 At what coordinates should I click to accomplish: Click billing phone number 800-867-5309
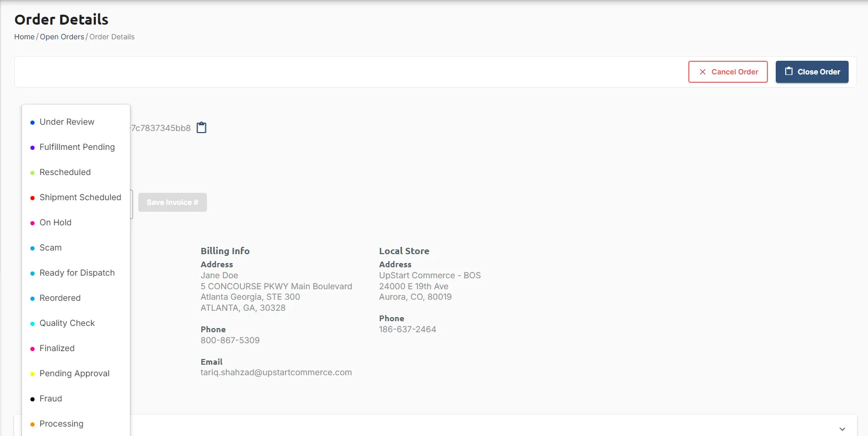click(230, 340)
